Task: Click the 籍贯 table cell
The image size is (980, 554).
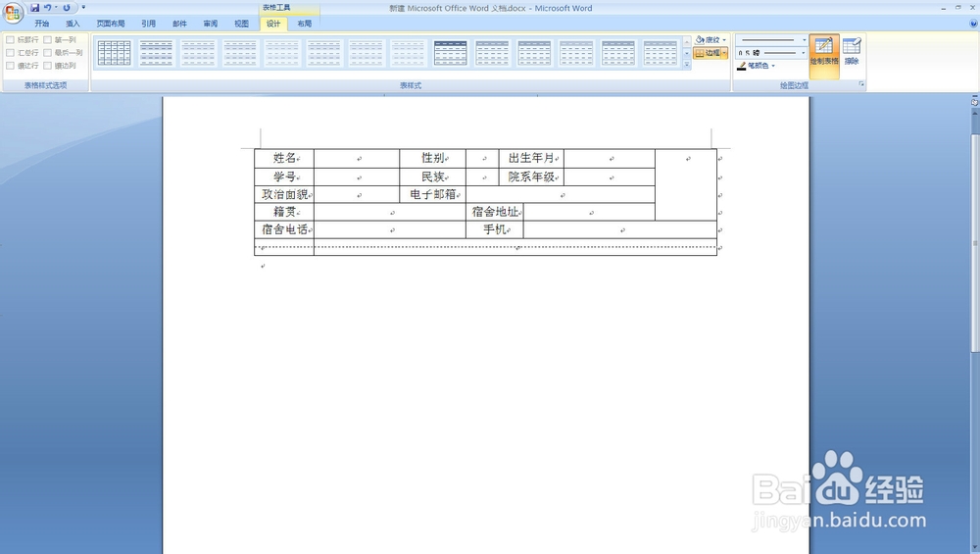Action: (284, 212)
